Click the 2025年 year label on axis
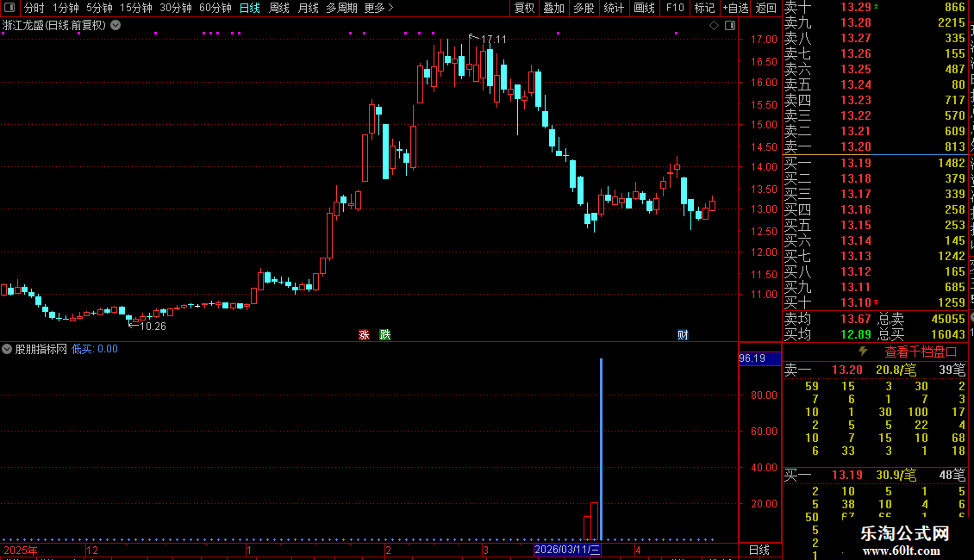 click(x=21, y=550)
